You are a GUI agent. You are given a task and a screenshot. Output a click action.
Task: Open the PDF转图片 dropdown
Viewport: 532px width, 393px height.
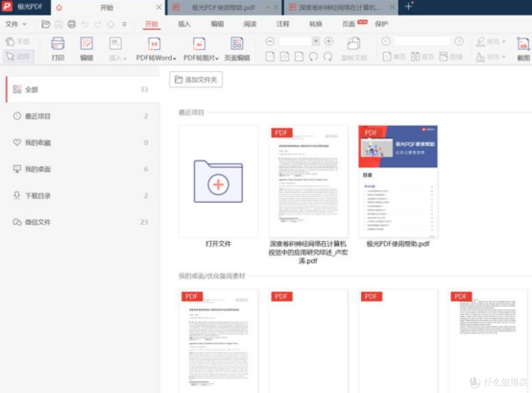tap(200, 49)
